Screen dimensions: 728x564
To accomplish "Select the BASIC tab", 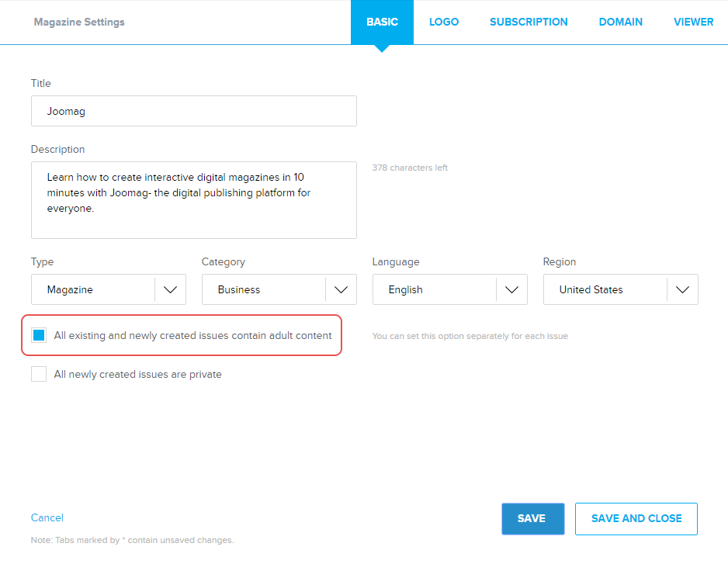I will tap(382, 22).
